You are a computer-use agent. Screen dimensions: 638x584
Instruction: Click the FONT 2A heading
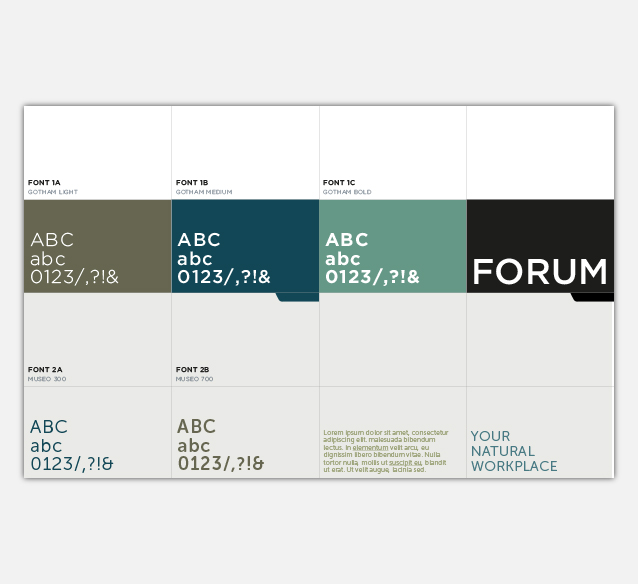coord(45,370)
